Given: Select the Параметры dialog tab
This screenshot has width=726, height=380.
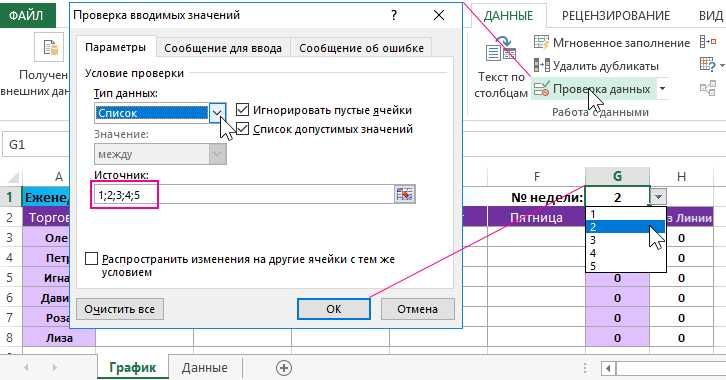Looking at the screenshot, I should (115, 47).
